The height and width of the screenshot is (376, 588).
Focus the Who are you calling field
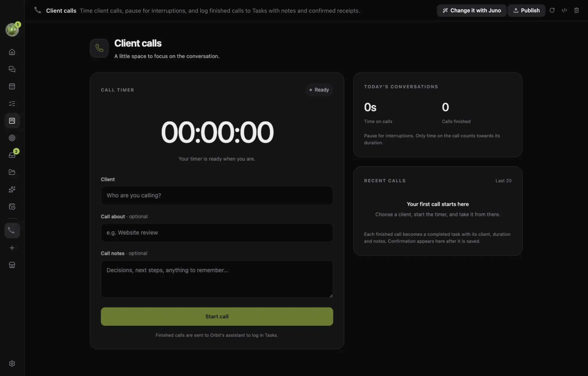pos(217,195)
